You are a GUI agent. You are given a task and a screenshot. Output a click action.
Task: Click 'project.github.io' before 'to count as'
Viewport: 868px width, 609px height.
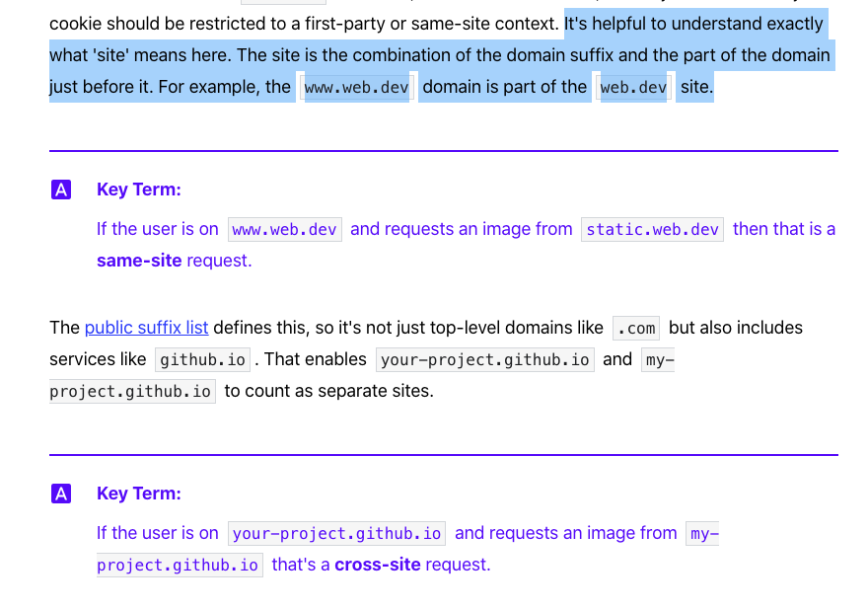(x=131, y=391)
